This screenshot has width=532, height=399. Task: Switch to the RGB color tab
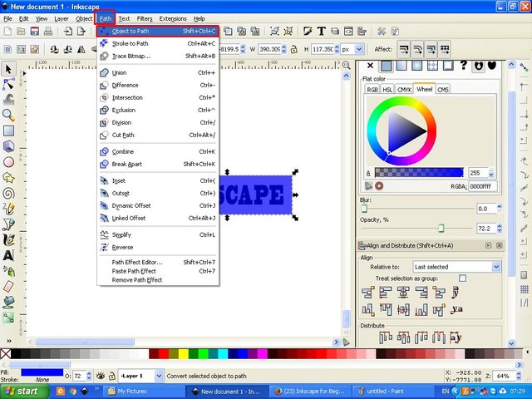[372, 90]
